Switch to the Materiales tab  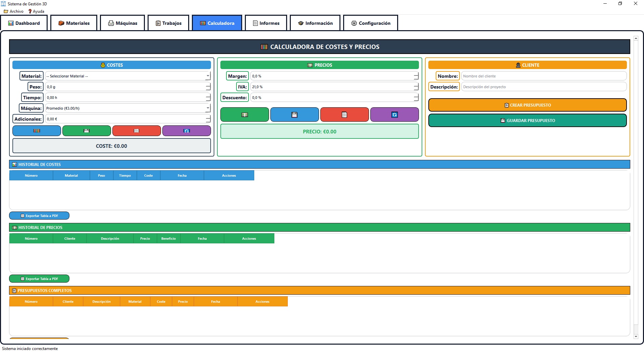74,23
